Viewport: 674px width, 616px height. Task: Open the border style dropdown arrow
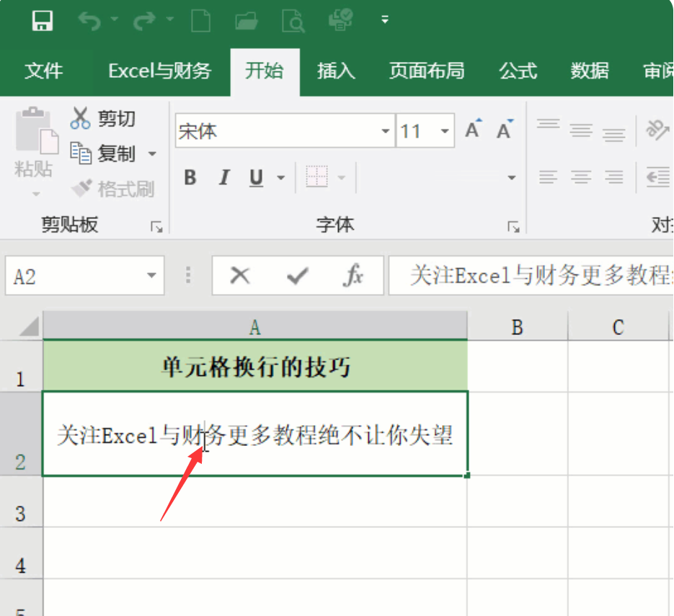click(340, 177)
